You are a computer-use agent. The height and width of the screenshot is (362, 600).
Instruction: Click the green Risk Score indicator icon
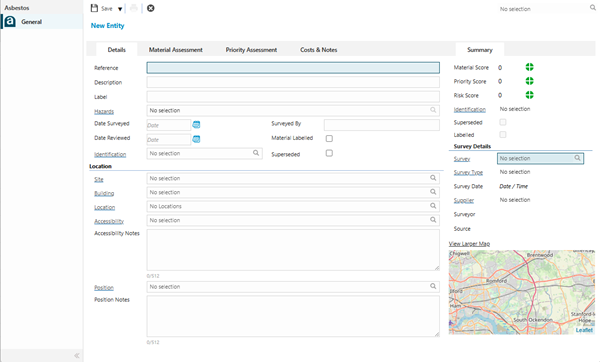point(530,95)
